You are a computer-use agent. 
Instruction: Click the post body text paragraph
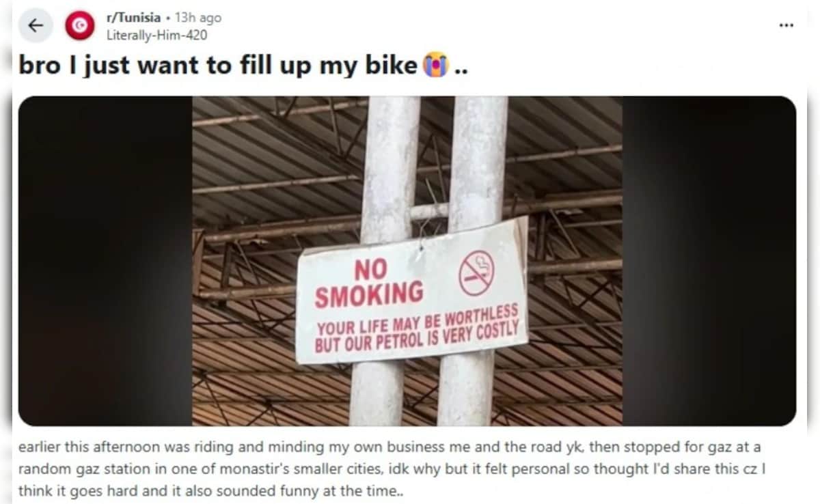(391, 468)
